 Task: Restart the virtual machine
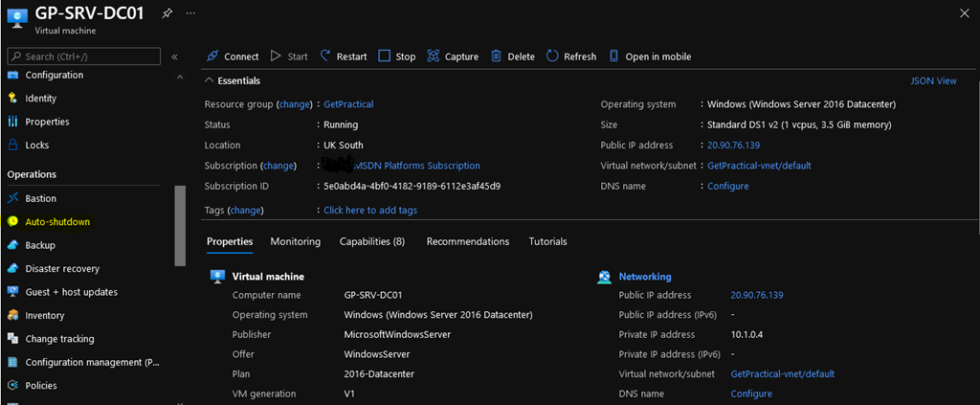click(344, 56)
